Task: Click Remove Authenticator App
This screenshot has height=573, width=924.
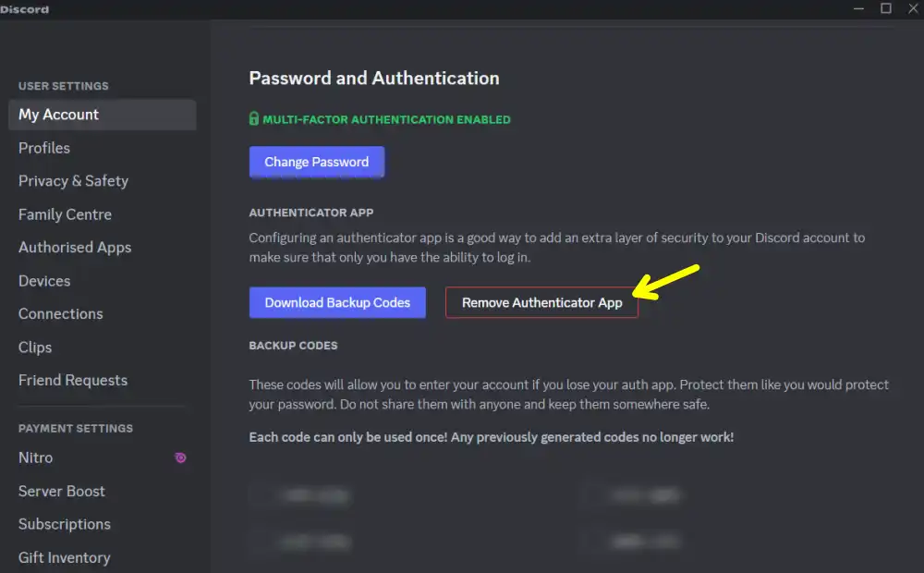Action: [541, 302]
